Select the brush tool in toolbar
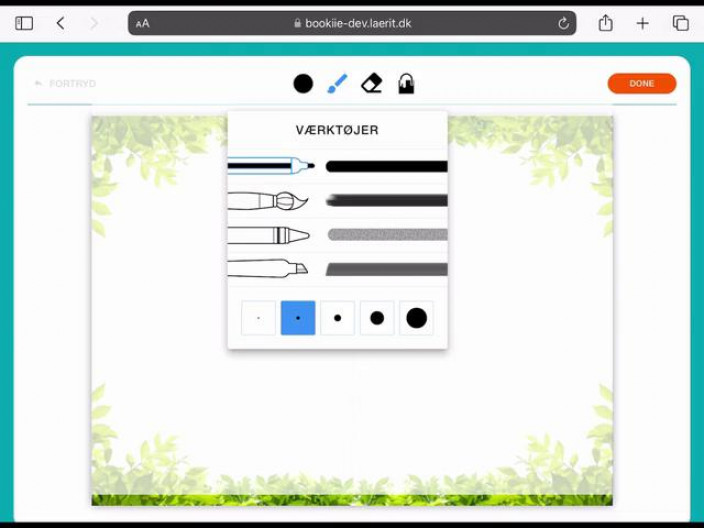Screen dimensions: 704x528 pos(337,84)
